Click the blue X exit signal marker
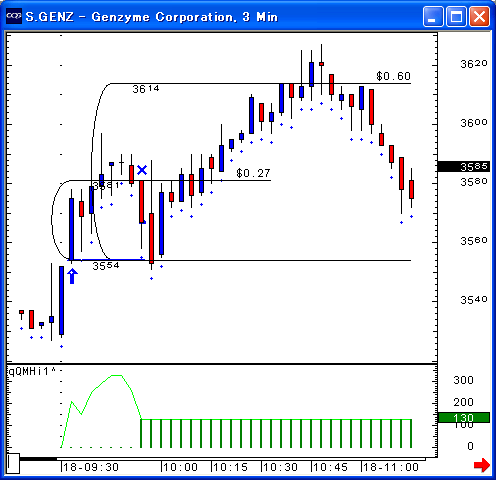The height and width of the screenshot is (480, 496). click(x=142, y=170)
